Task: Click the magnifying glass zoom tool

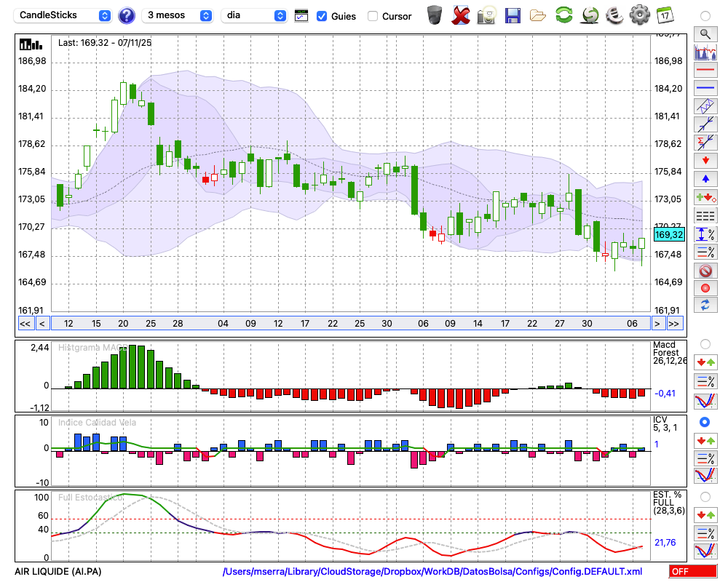Action: click(x=705, y=33)
